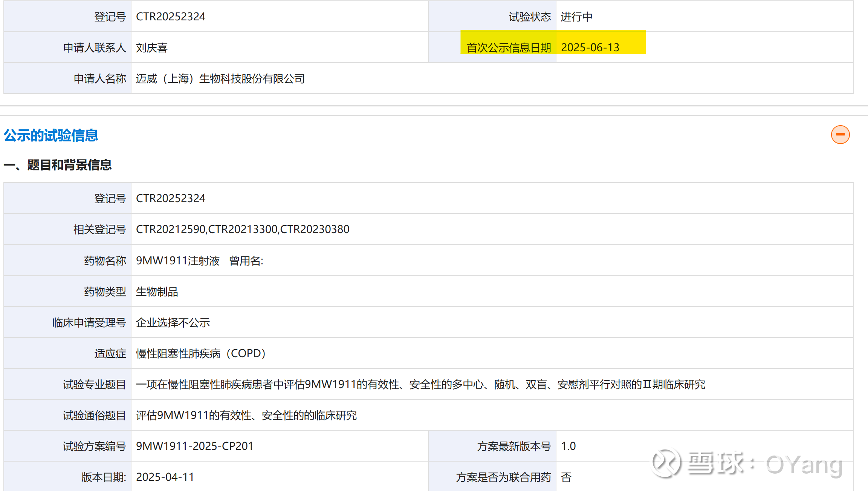868x491 pixels.
Task: Click the 申请人联系人 label
Action: 95,48
